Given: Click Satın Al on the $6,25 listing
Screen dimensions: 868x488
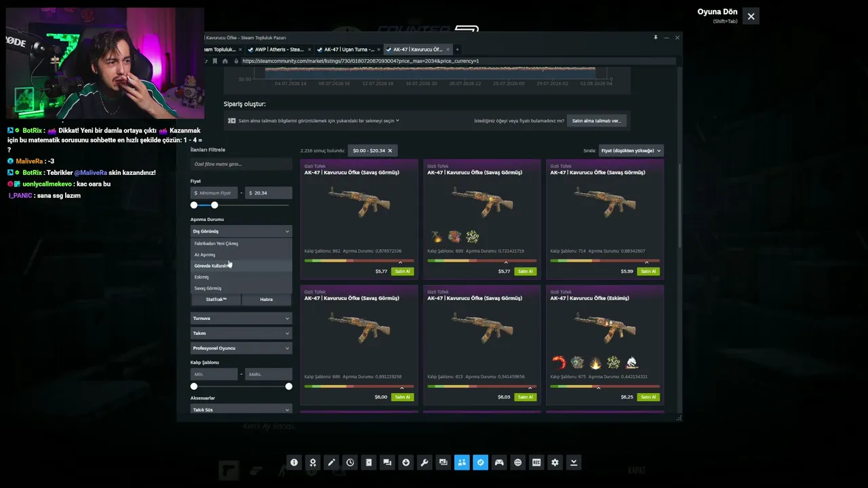Looking at the screenshot, I should [x=648, y=397].
